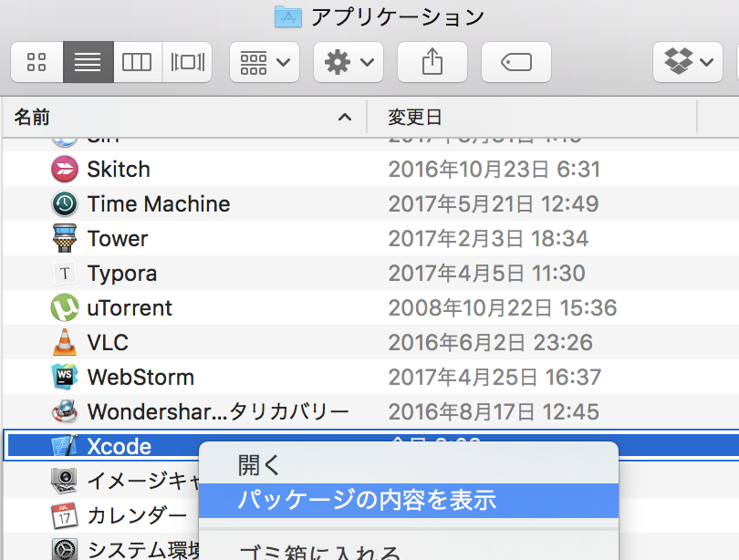Click the アプリケーション window title text

[x=397, y=17]
